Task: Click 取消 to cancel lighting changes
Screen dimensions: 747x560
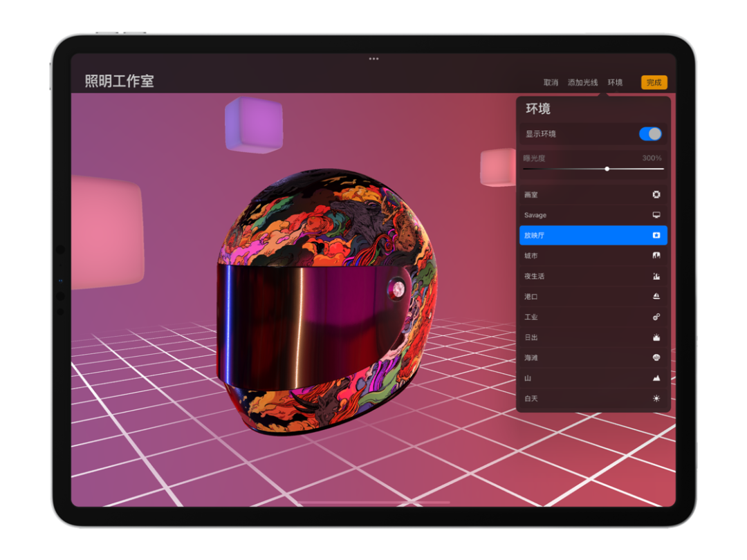Action: coord(551,82)
